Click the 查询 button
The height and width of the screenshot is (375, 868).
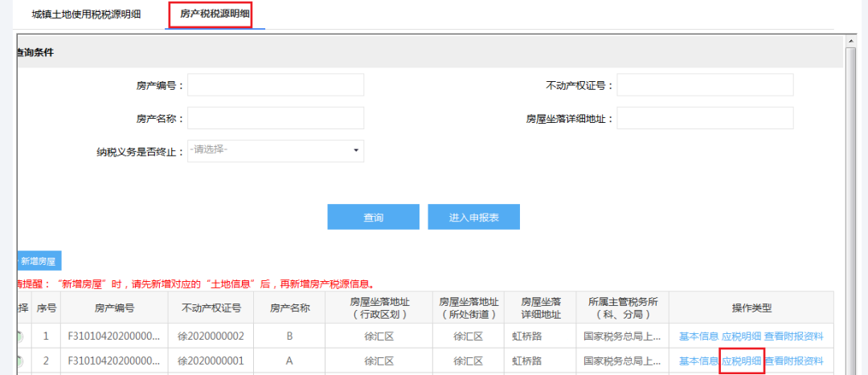[x=373, y=217]
